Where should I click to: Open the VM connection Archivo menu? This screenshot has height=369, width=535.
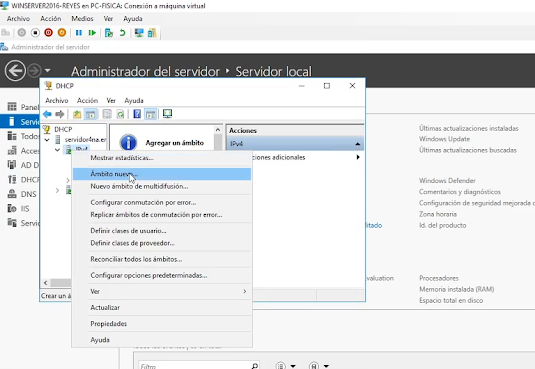18,18
